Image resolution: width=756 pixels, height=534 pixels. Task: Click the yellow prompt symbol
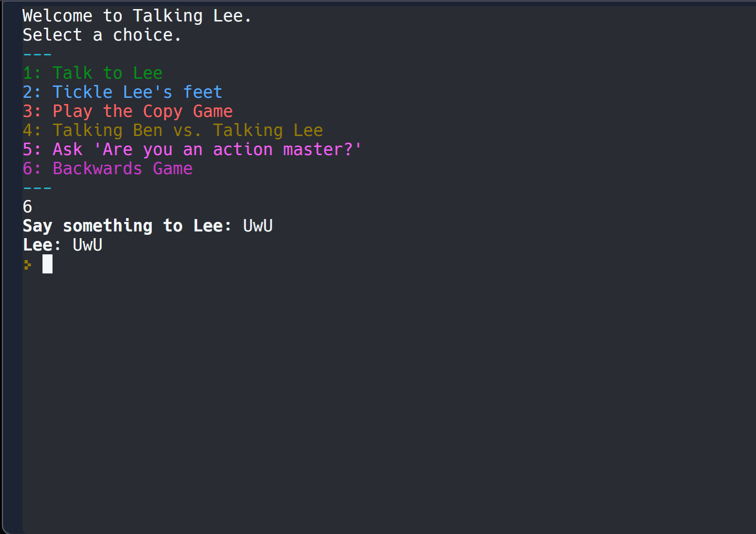tap(28, 264)
